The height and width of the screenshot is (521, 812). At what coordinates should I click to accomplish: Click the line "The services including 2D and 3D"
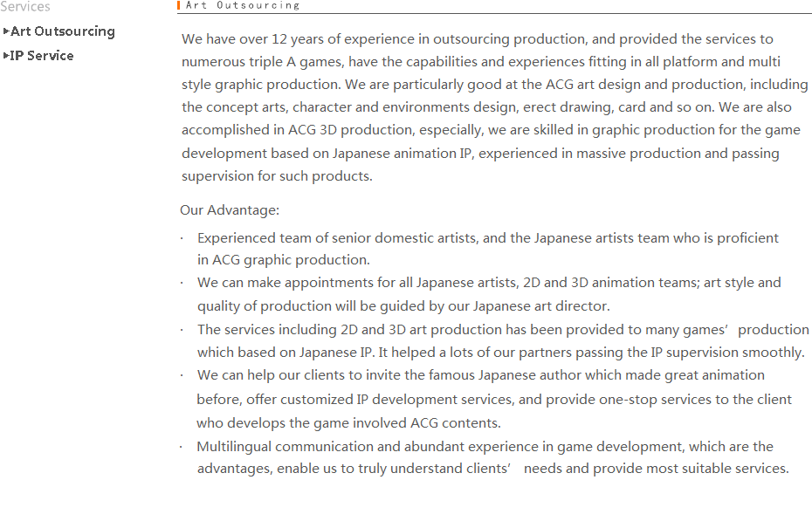(503, 330)
